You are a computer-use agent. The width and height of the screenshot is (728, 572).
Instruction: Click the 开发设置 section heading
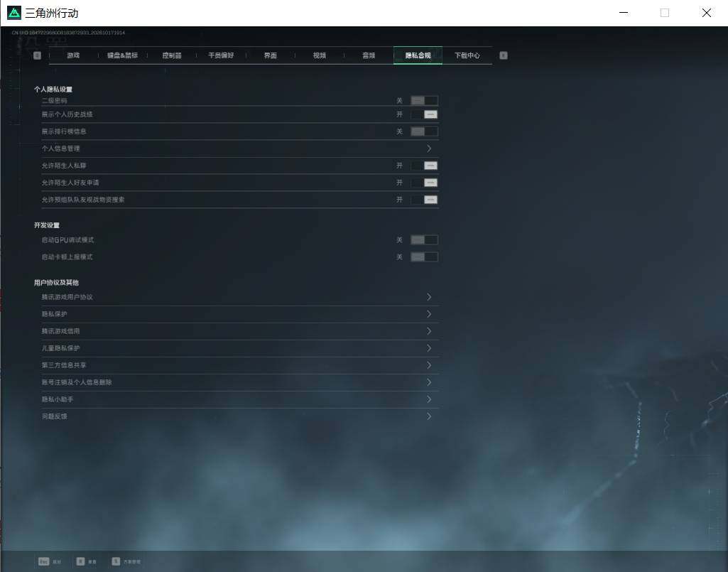pos(46,225)
